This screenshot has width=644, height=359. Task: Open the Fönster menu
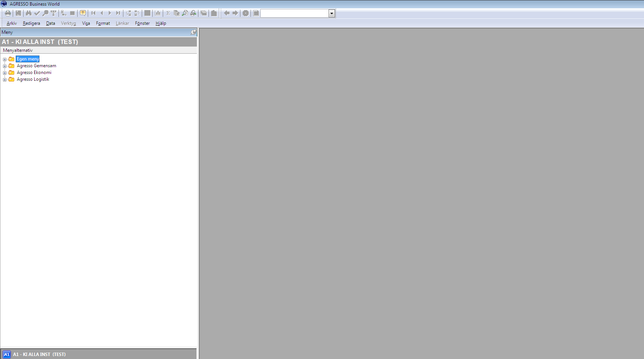[143, 23]
